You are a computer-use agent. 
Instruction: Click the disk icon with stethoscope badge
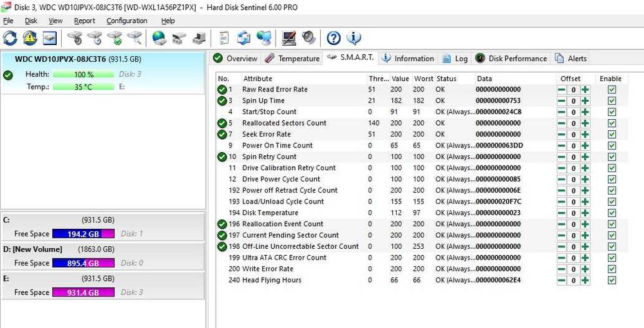click(x=75, y=38)
